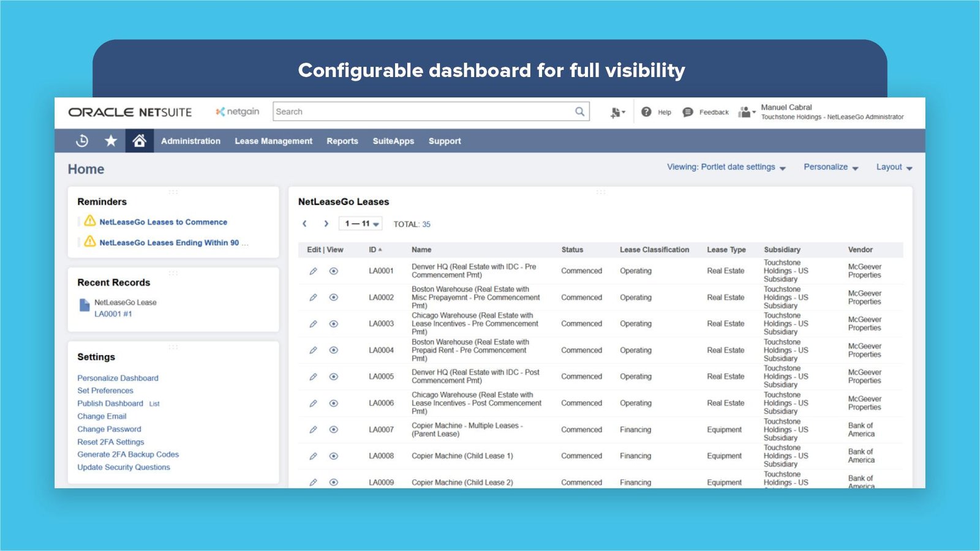The width and height of the screenshot is (980, 551).
Task: View lease LA0008 with eye icon
Action: click(334, 456)
